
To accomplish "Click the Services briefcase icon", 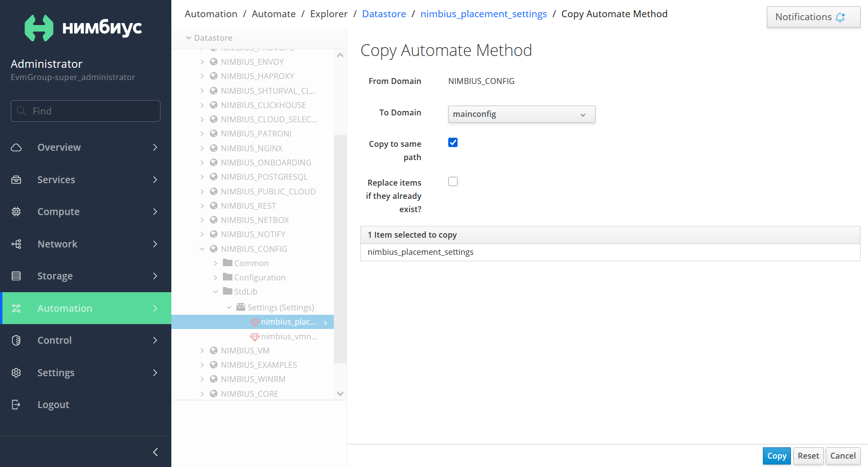I will (16, 180).
